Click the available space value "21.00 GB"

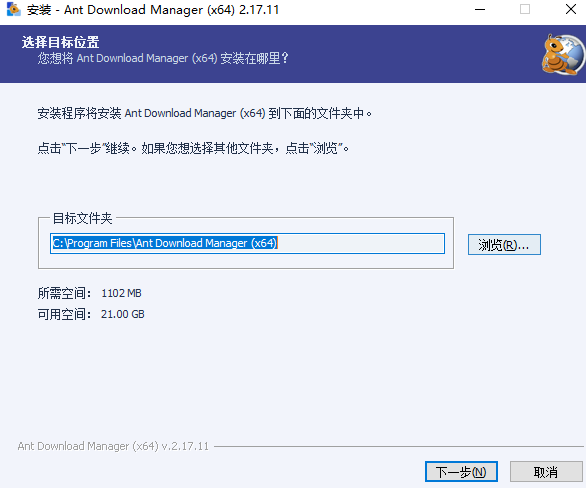click(x=122, y=314)
